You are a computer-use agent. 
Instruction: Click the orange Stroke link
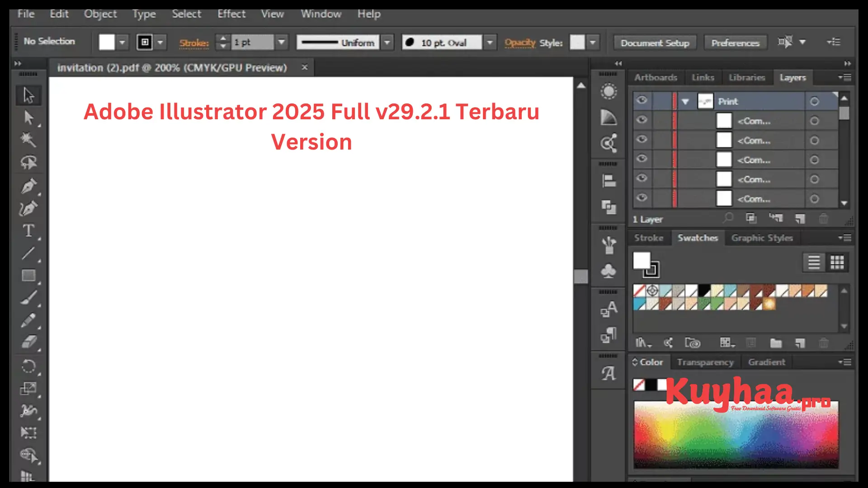point(194,43)
